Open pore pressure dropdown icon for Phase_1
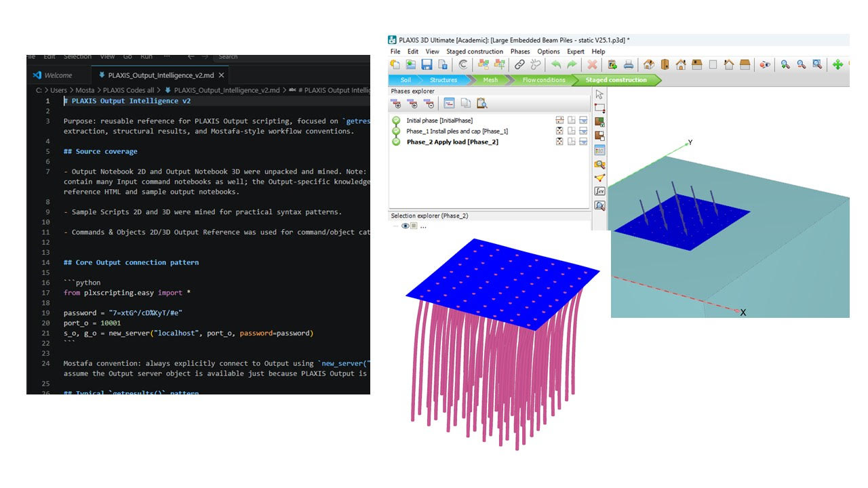 tap(583, 131)
